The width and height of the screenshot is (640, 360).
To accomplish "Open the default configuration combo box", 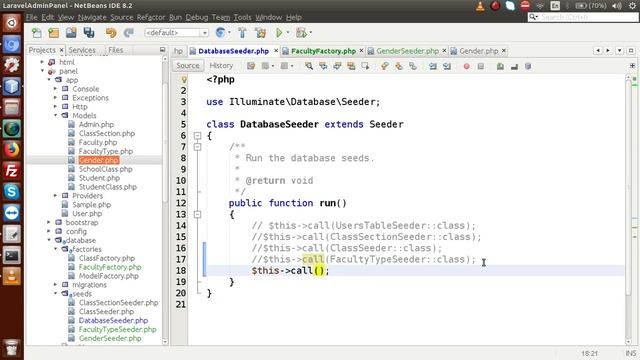I will click(176, 33).
